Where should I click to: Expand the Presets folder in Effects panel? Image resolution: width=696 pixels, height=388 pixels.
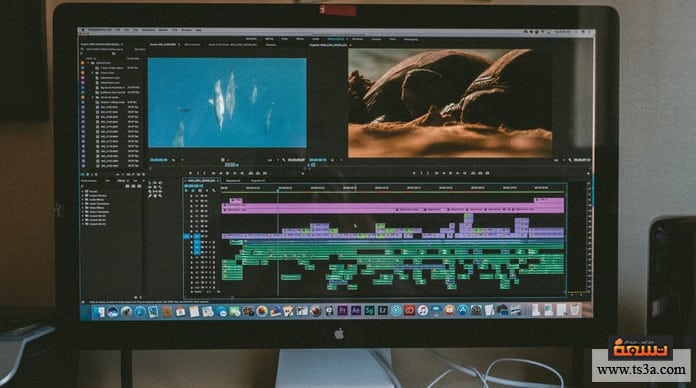click(x=83, y=191)
